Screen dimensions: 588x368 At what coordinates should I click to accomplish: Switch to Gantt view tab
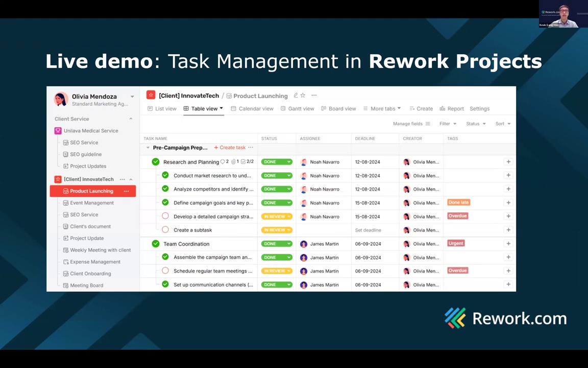298,108
